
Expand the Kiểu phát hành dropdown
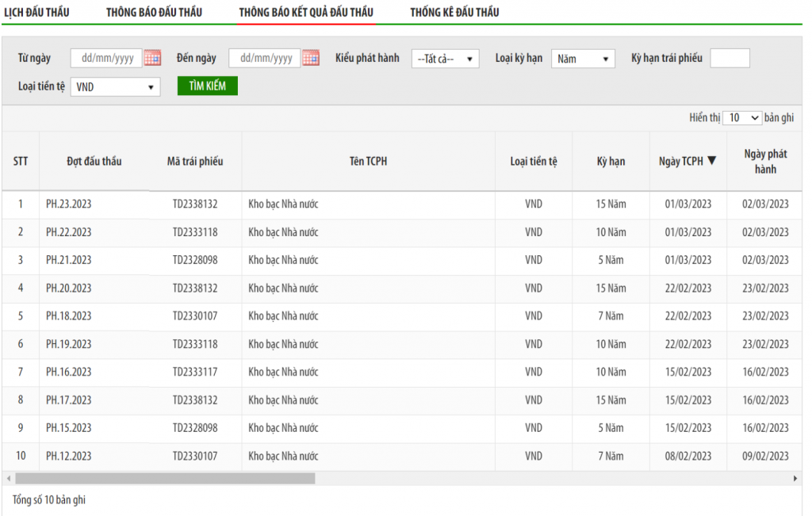tap(445, 59)
